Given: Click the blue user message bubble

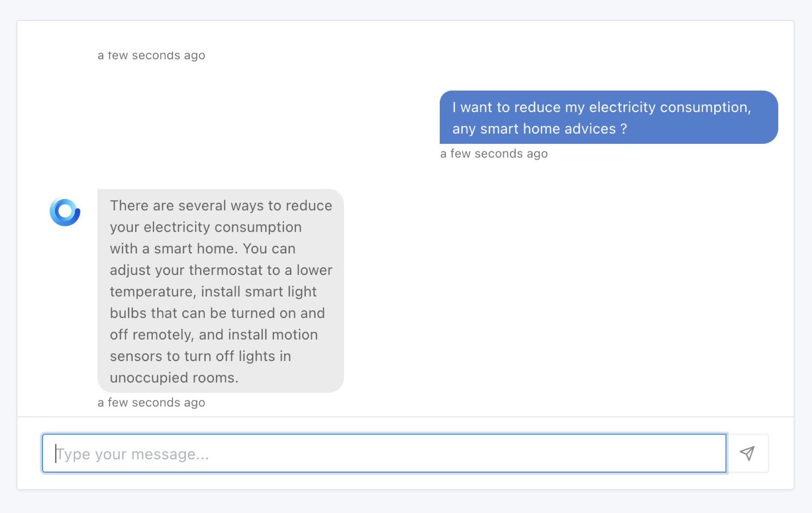Looking at the screenshot, I should point(608,117).
